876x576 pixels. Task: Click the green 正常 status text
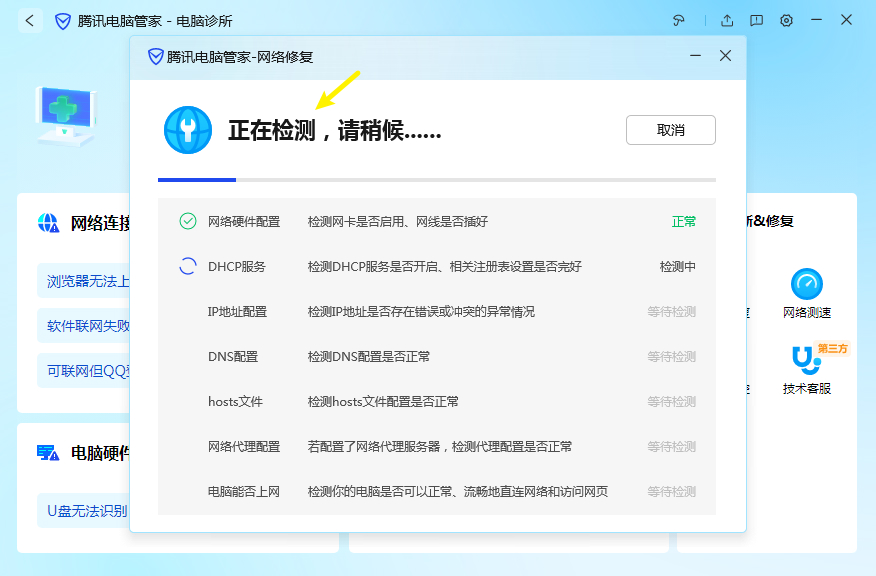684,222
